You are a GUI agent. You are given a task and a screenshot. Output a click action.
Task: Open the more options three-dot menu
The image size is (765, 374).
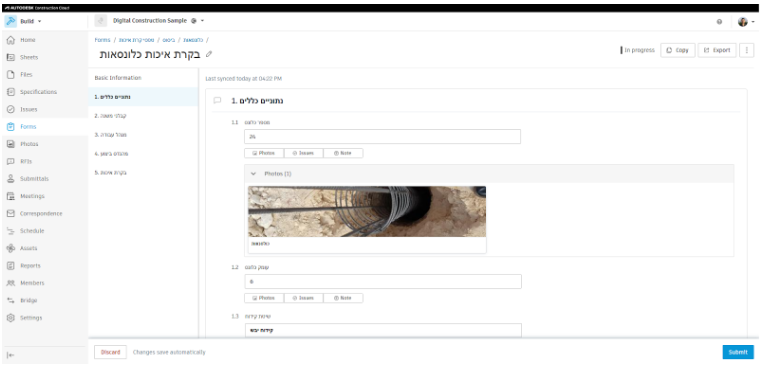(746, 50)
